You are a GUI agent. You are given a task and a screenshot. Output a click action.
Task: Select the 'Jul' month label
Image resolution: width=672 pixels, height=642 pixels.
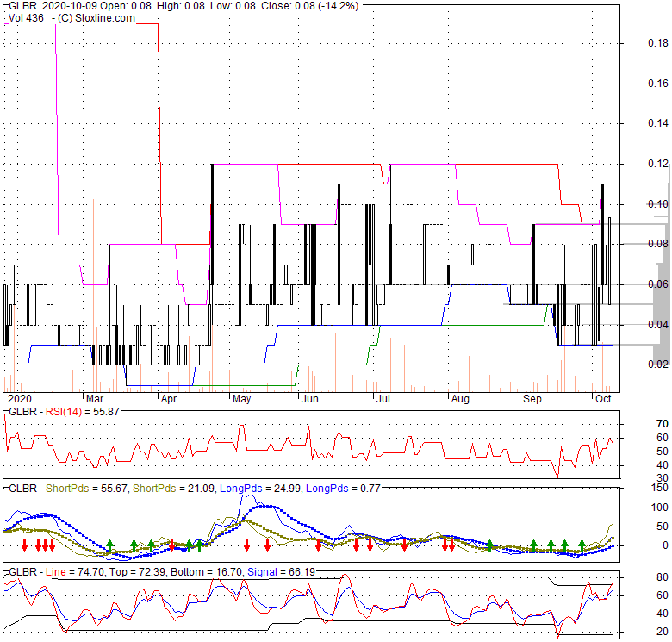tap(383, 399)
